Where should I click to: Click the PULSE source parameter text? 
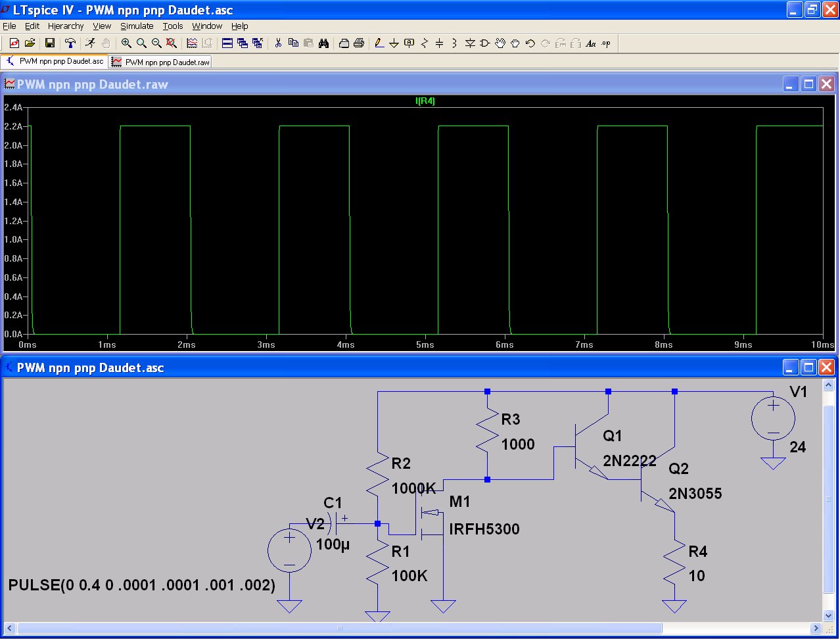coord(141,584)
